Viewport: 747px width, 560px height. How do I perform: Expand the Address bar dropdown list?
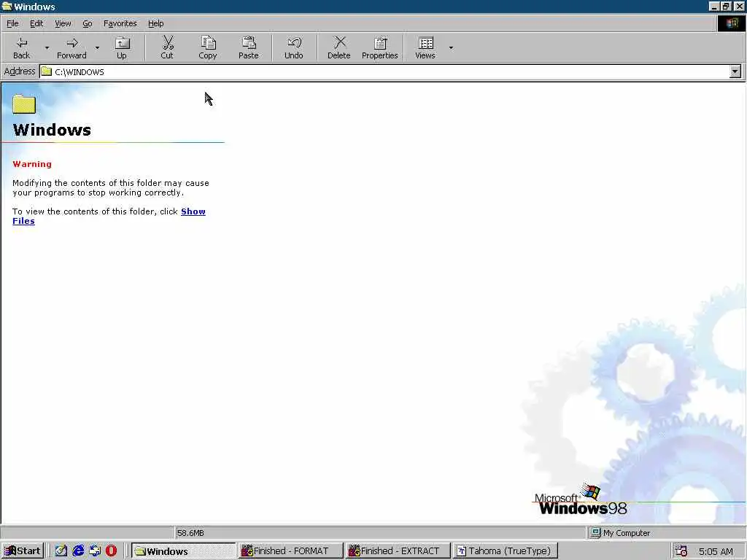(x=735, y=72)
